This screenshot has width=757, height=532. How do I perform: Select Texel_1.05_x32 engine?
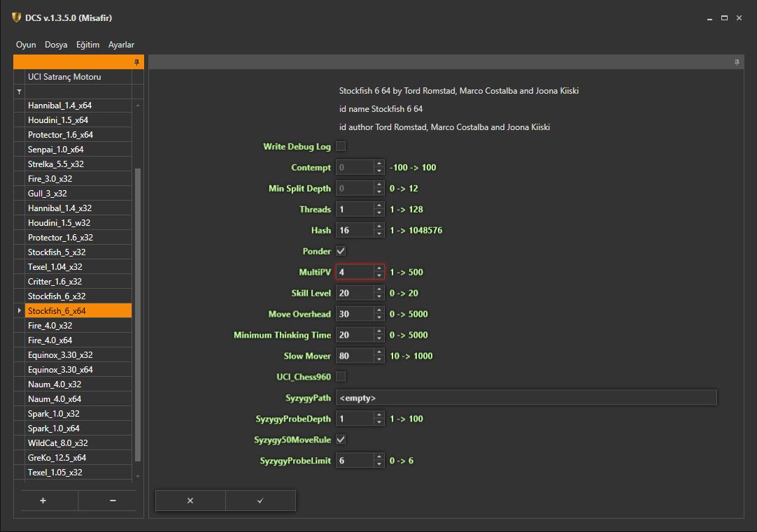point(78,472)
